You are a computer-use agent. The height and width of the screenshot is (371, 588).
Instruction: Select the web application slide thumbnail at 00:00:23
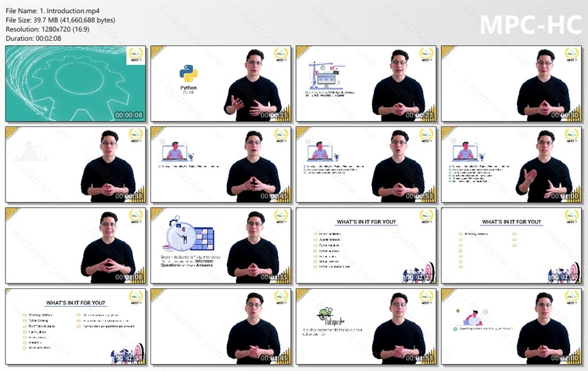[366, 83]
